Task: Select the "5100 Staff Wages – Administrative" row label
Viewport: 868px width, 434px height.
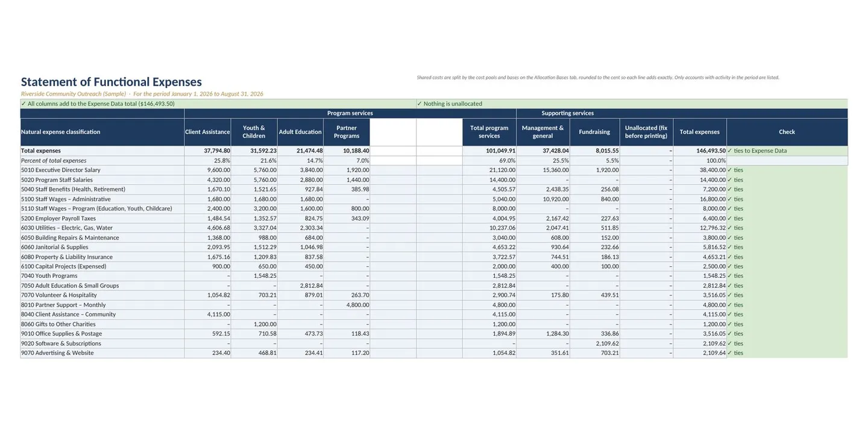Action: (x=66, y=199)
